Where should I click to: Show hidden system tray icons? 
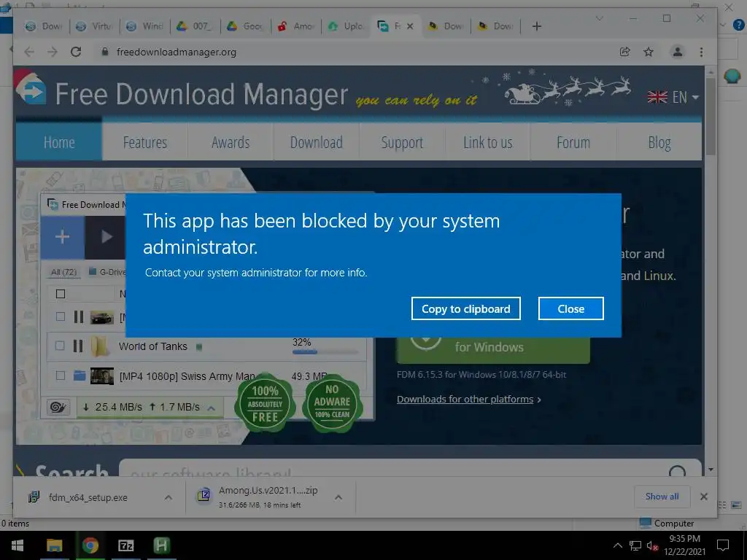pos(617,545)
